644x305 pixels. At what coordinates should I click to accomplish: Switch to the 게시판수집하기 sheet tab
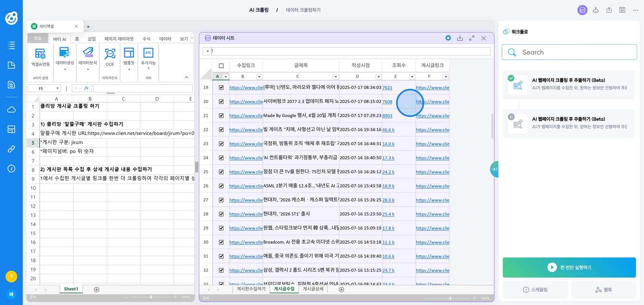point(251,289)
